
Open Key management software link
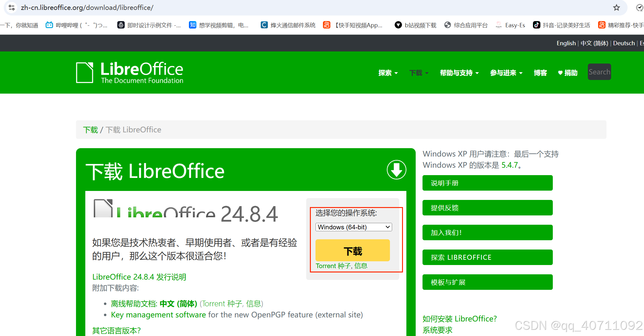coord(159,315)
